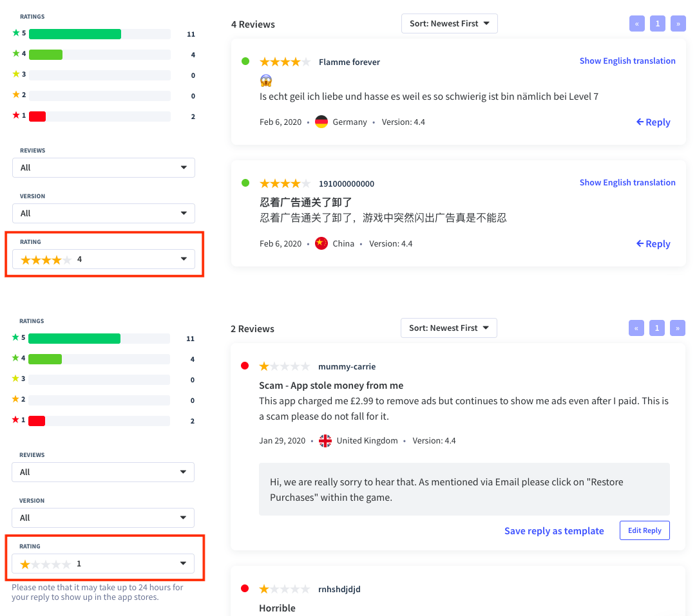Go to next page in 2 Reviews pager
The width and height of the screenshot is (697, 616).
coord(678,328)
